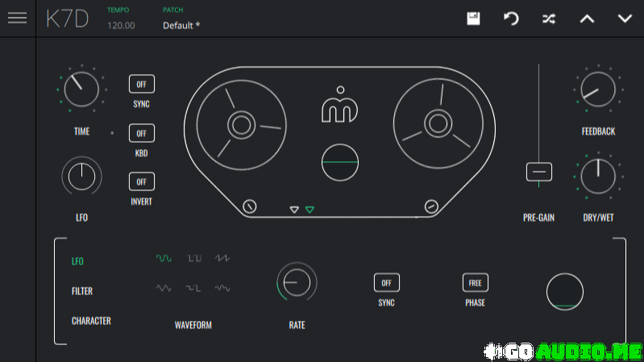Open the Default patch name selector

(181, 26)
